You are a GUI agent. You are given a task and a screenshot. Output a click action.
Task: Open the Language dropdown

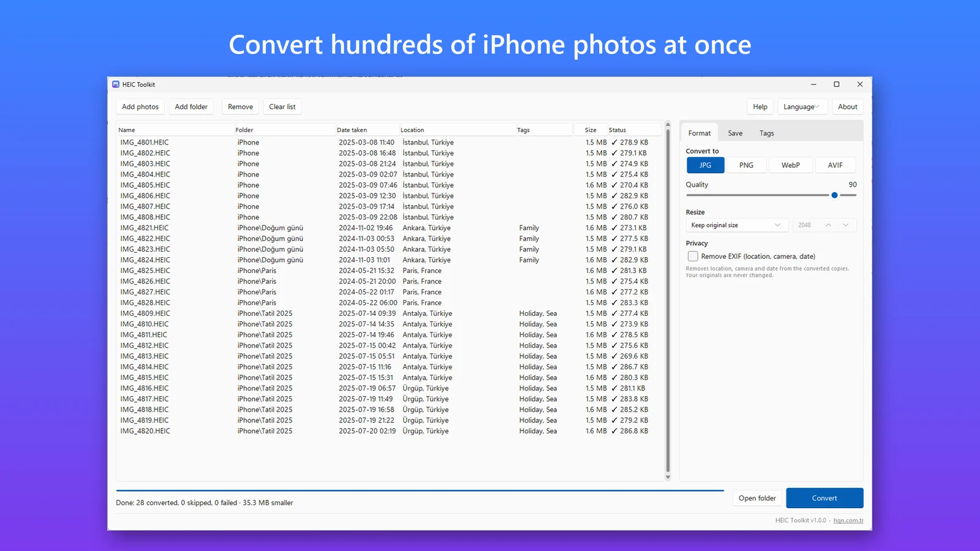802,107
